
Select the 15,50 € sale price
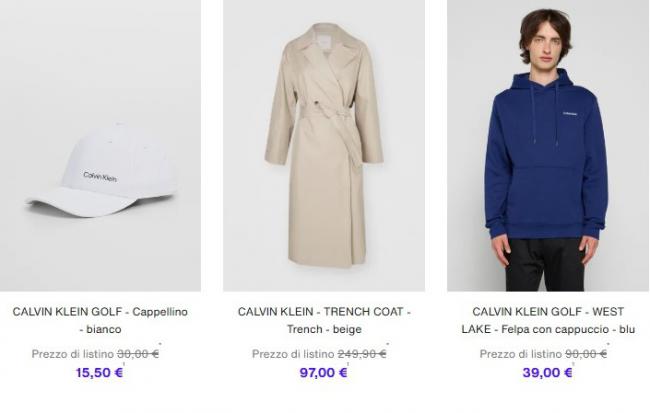tap(99, 372)
